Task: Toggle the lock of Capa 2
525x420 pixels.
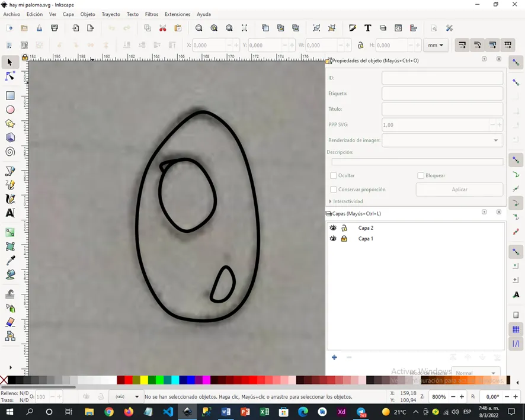Action: pyautogui.click(x=344, y=228)
